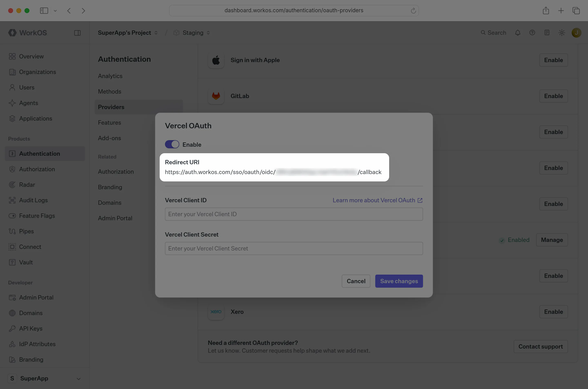The image size is (588, 389).
Task: Click the Authorization shield icon in sidebar
Action: coord(12,169)
